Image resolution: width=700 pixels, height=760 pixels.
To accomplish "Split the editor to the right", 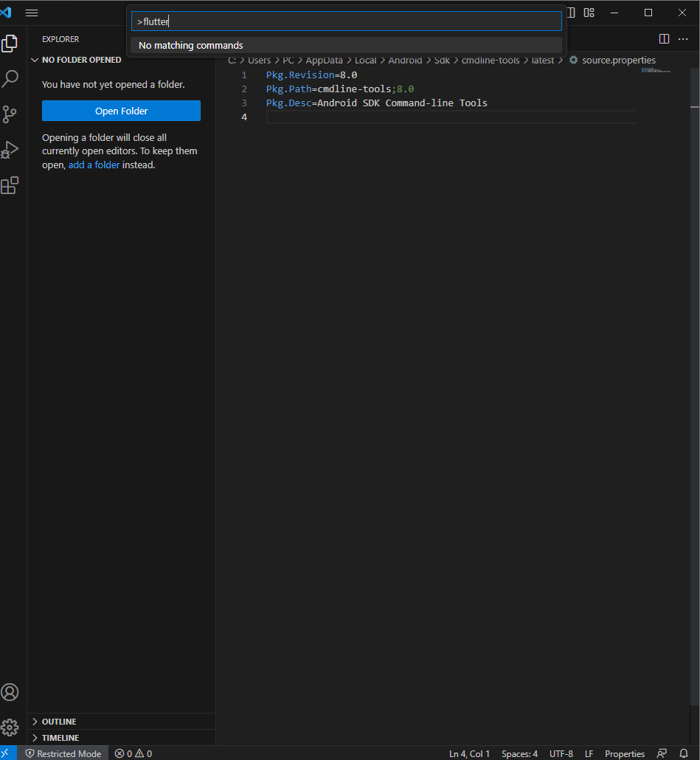I will pos(664,39).
